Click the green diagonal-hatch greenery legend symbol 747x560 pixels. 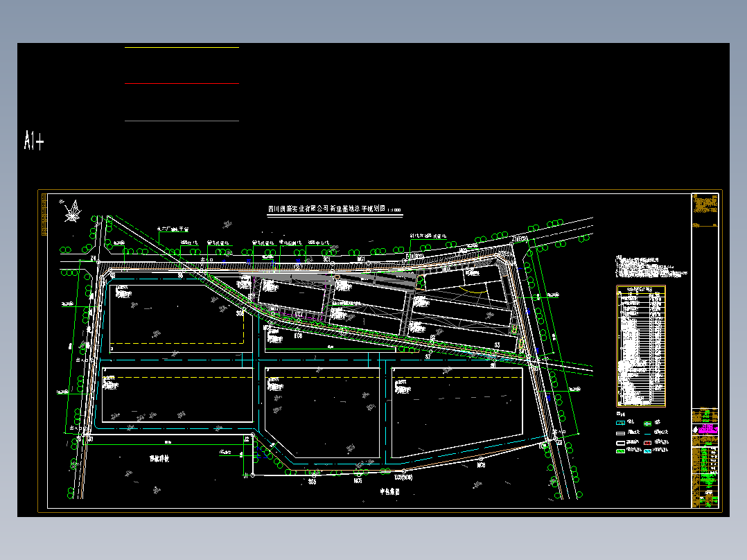point(621,451)
